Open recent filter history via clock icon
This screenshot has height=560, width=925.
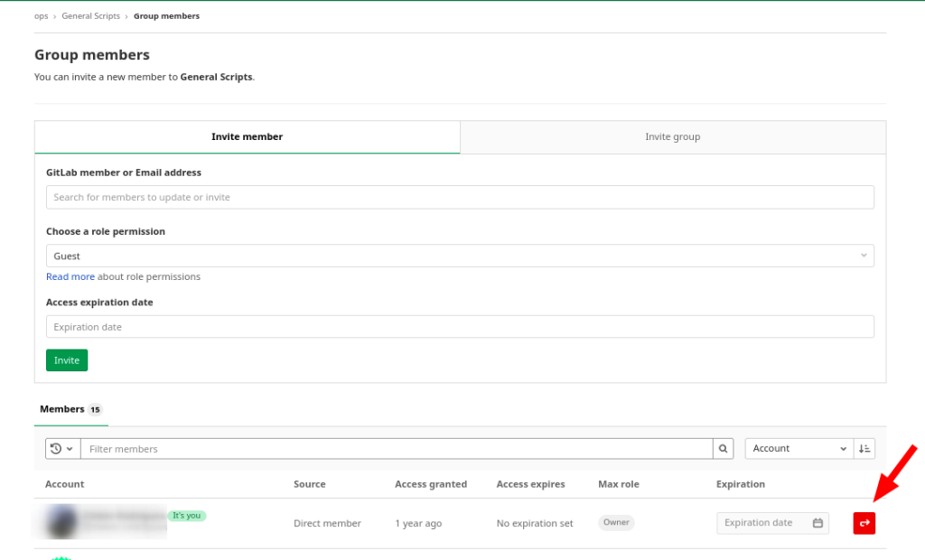coord(53,448)
